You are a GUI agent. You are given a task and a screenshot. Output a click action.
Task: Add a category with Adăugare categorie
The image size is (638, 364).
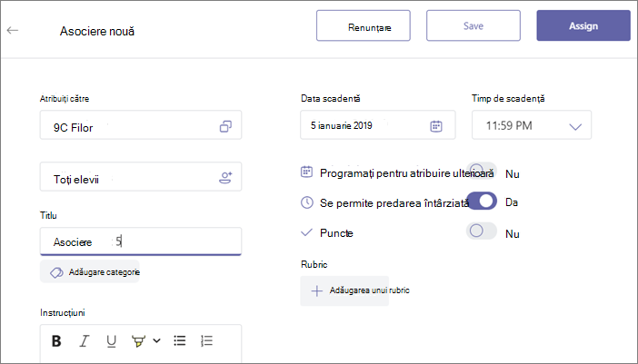[x=89, y=271]
